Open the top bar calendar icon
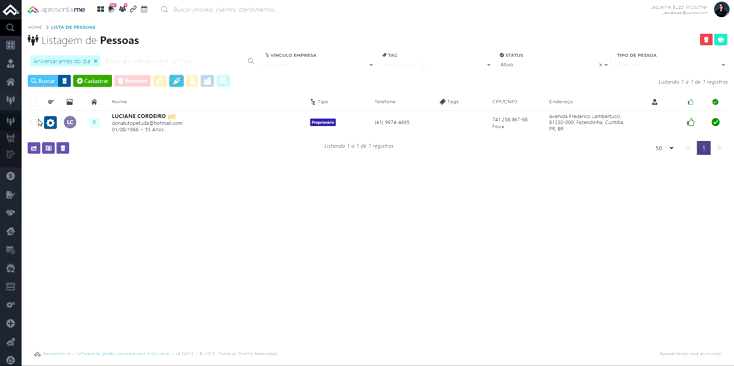This screenshot has height=366, width=734. 144,9
